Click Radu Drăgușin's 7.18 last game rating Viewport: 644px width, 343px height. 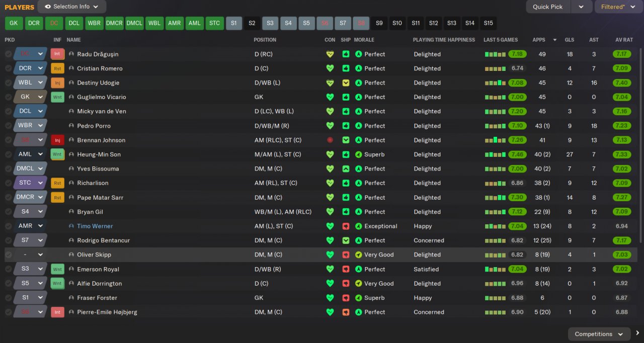517,54
